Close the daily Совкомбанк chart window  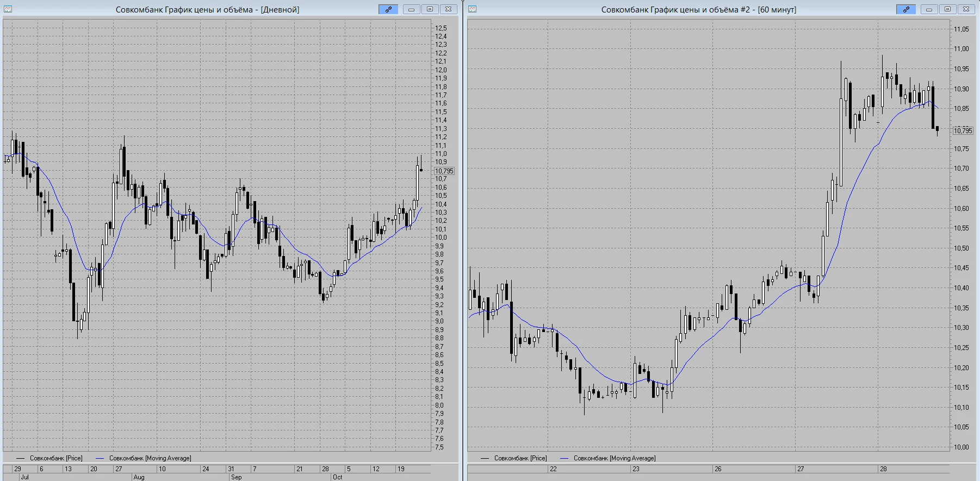tap(448, 9)
